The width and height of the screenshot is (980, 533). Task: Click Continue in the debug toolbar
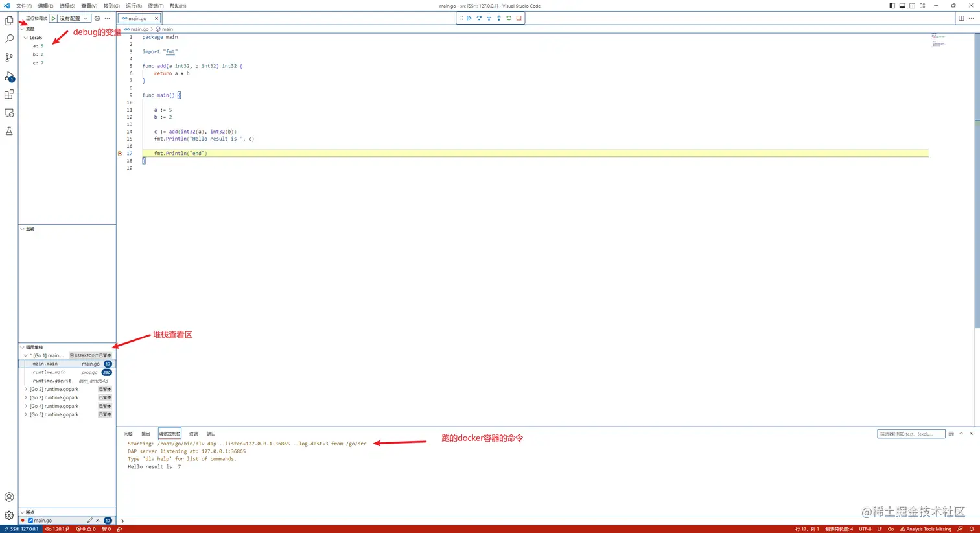[x=469, y=18]
